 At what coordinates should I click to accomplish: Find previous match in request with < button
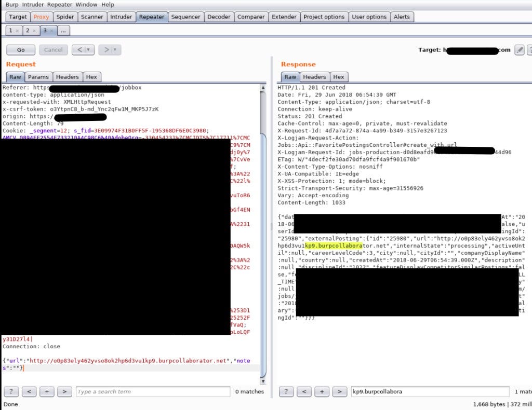pos(29,392)
